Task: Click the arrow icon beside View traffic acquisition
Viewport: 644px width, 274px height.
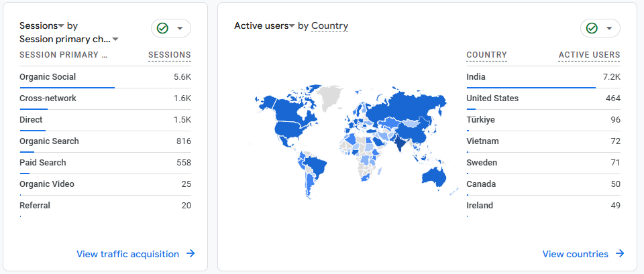Action: 191,254
